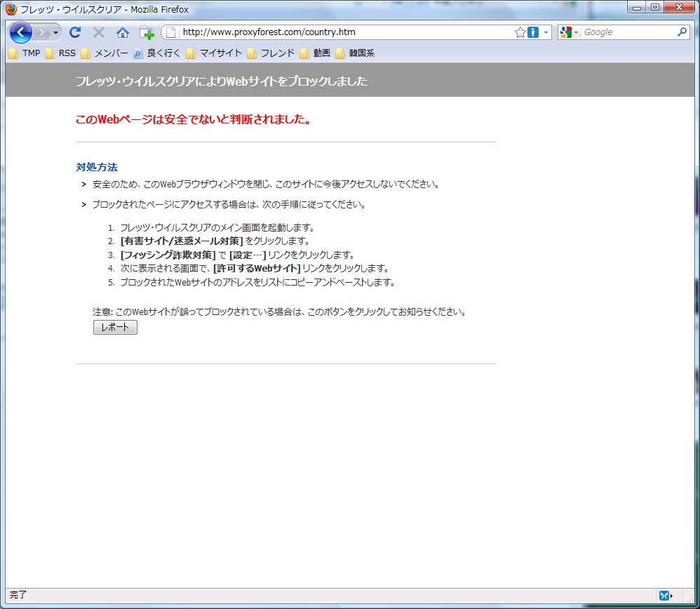Screen dimensions: 700x609
Task: Click the blue info icon in URL bar
Action: (x=533, y=32)
